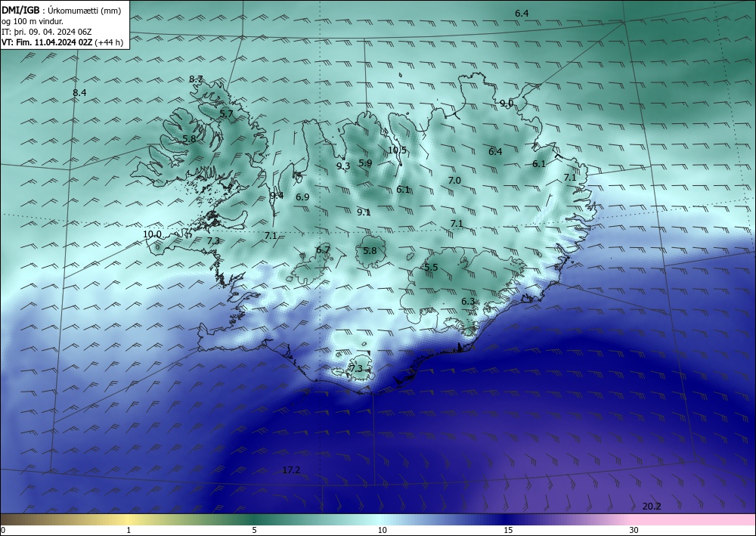756x536 pixels.
Task: Pick the dark navy colour bar segment
Action: pyautogui.click(x=507, y=519)
